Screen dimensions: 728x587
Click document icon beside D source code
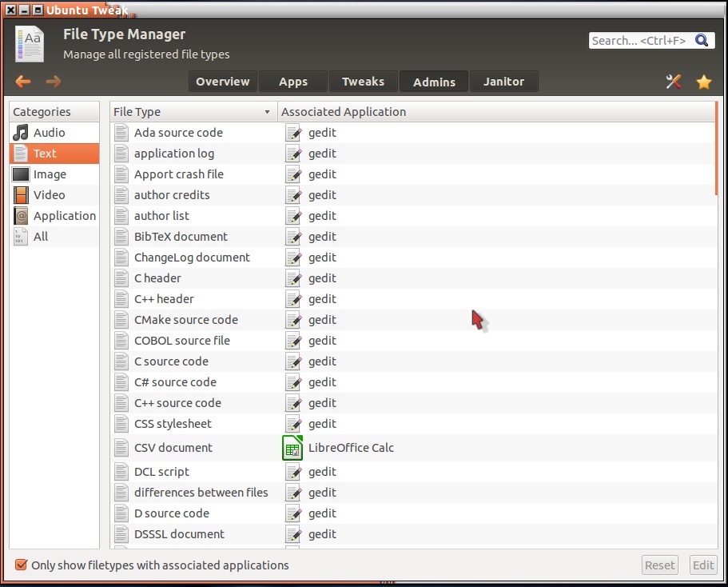(121, 513)
